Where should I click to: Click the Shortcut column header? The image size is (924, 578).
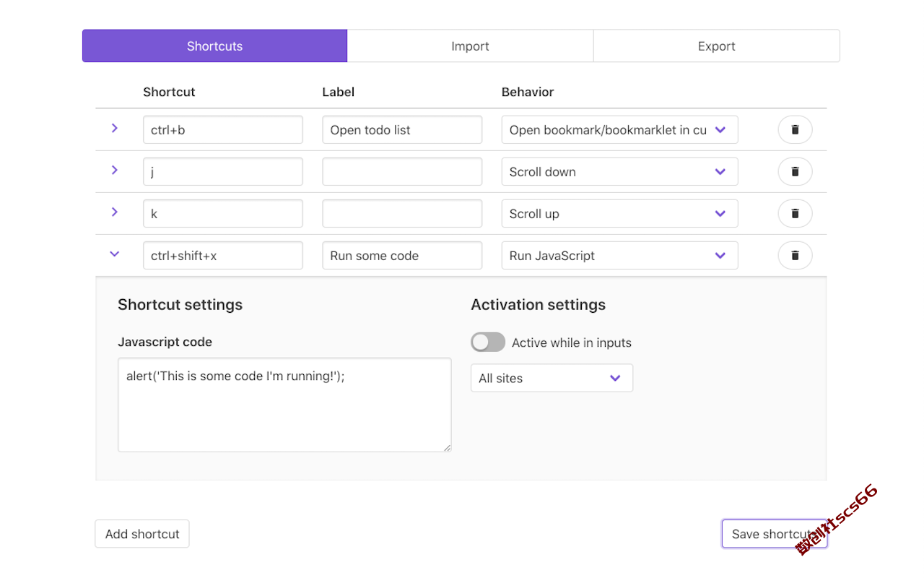169,92
